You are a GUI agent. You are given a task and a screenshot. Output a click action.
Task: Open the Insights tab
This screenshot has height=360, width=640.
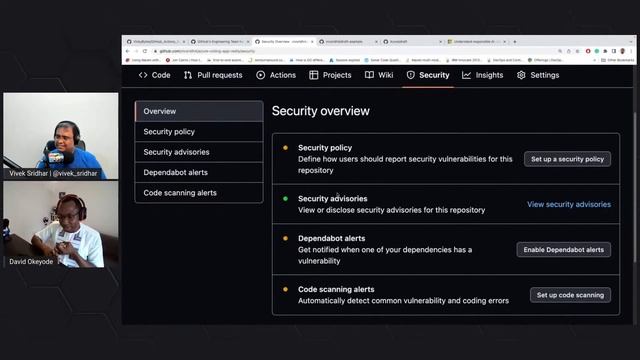482,75
